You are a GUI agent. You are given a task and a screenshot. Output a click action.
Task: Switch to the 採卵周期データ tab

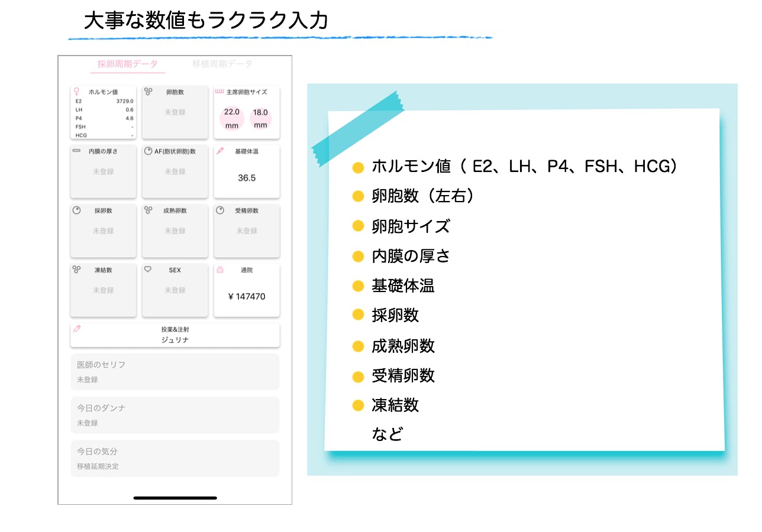tap(128, 64)
